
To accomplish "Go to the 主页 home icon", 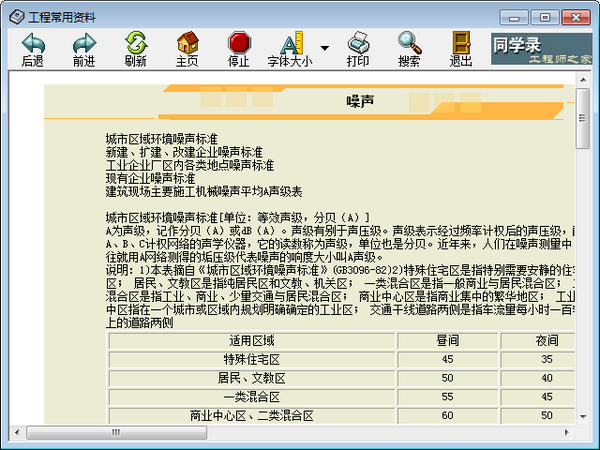I will (x=188, y=42).
